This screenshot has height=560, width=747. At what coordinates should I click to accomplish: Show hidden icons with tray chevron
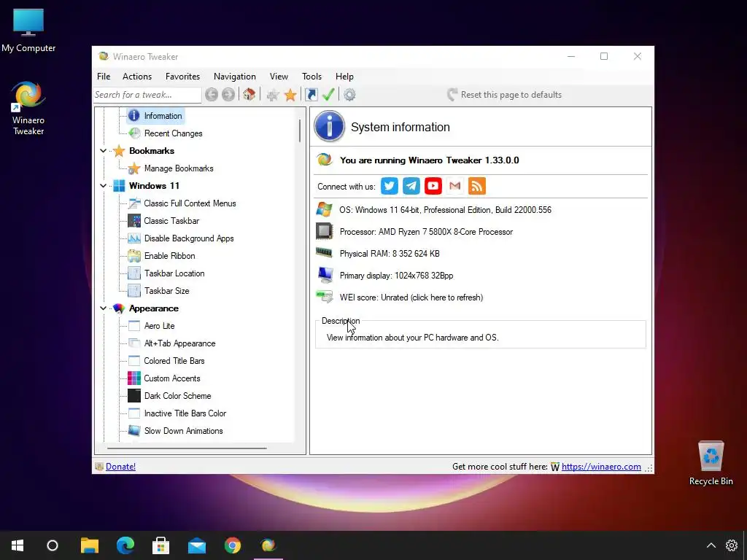tap(711, 545)
